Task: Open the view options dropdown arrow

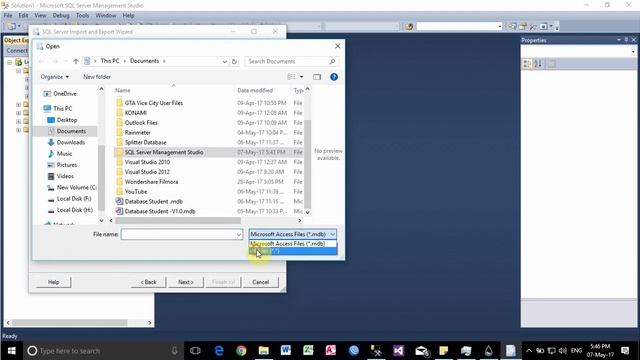Action: (302, 77)
